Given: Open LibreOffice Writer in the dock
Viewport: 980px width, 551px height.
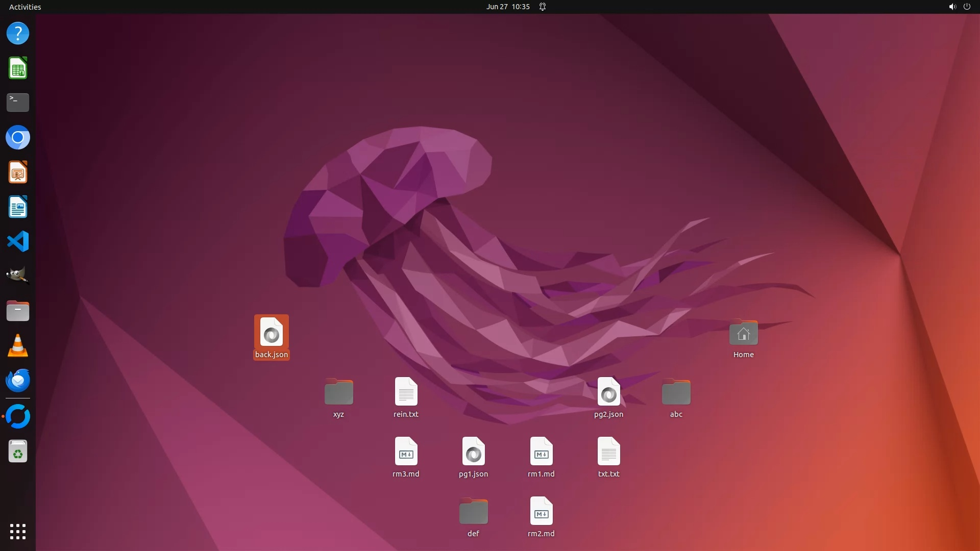Looking at the screenshot, I should (18, 207).
